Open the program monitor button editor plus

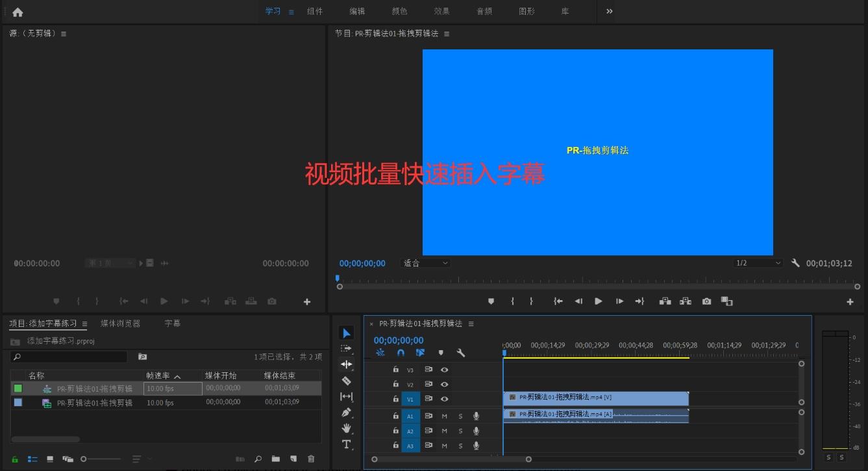tap(850, 301)
